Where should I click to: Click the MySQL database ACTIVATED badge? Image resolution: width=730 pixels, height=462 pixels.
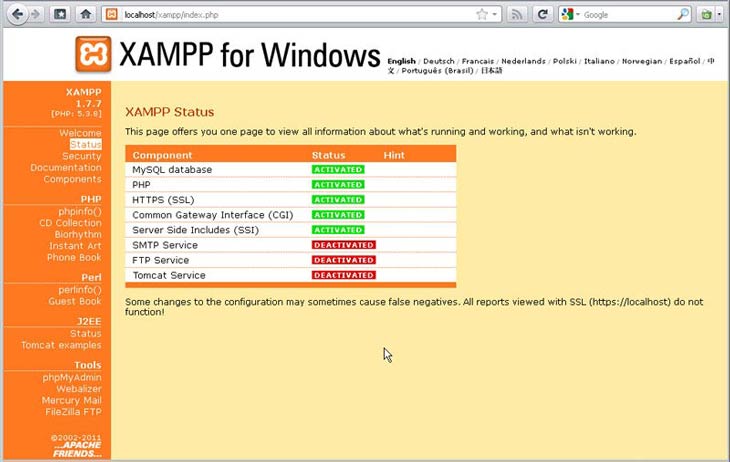[338, 170]
